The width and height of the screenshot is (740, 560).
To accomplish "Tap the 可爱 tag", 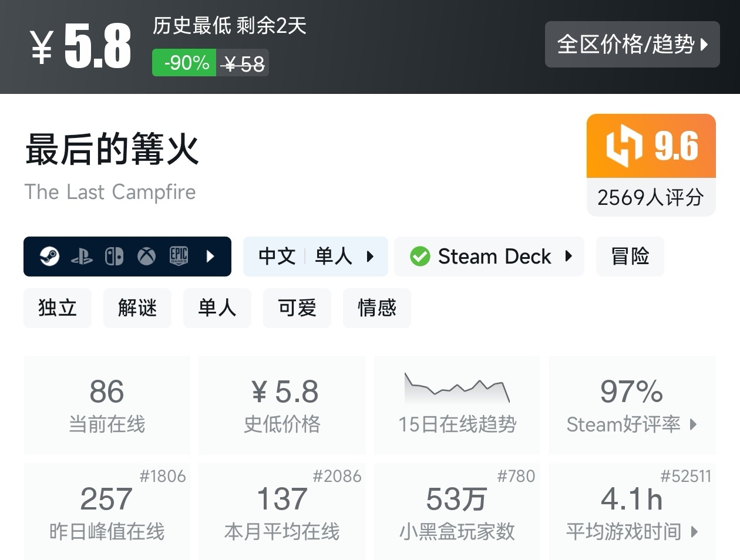I will click(x=297, y=308).
